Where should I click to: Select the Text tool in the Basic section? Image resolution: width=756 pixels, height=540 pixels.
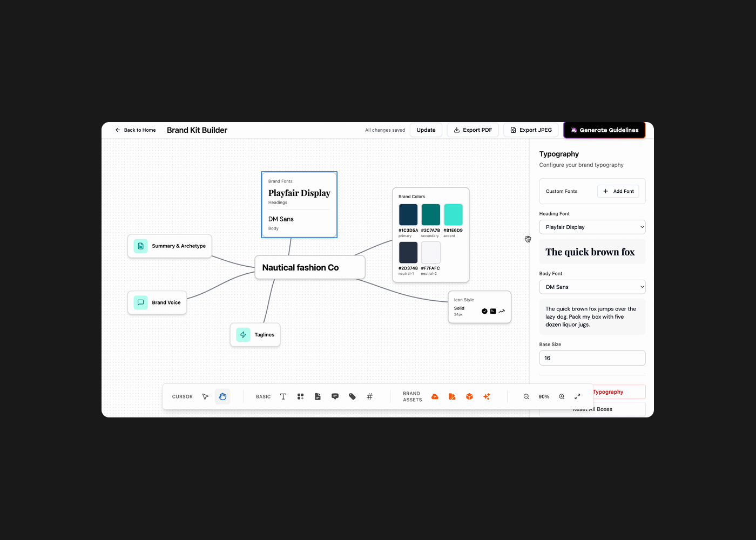click(283, 396)
